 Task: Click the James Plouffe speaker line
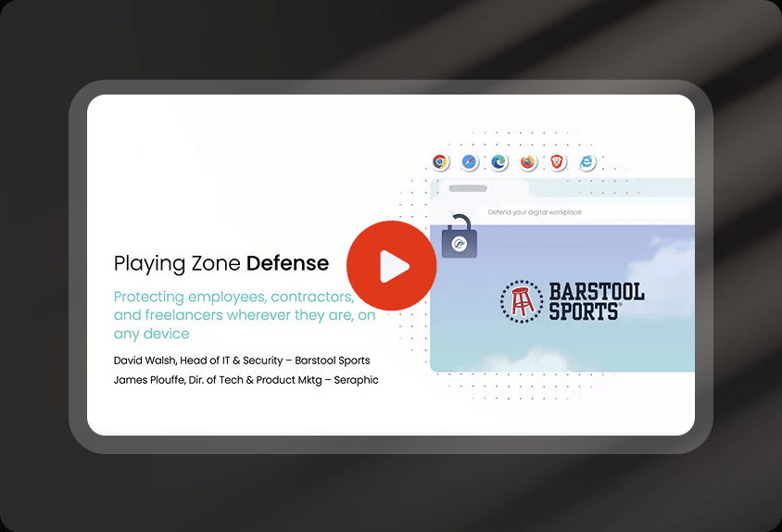246,380
